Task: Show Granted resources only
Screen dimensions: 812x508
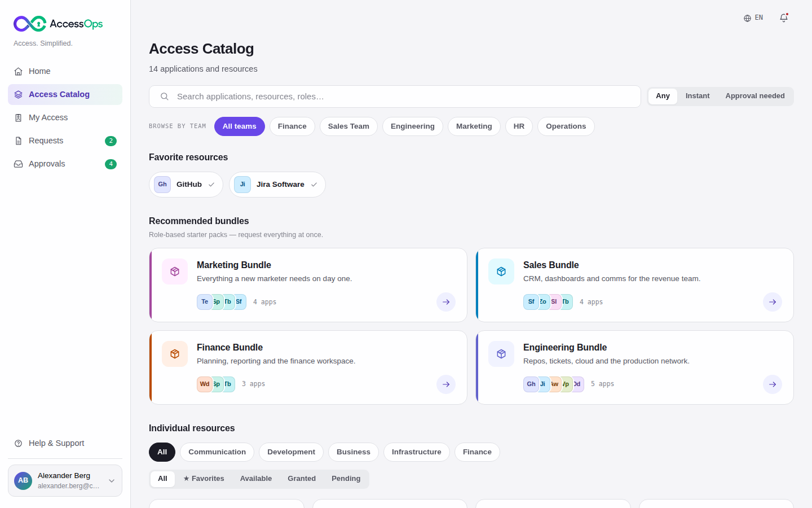Action: (302, 479)
